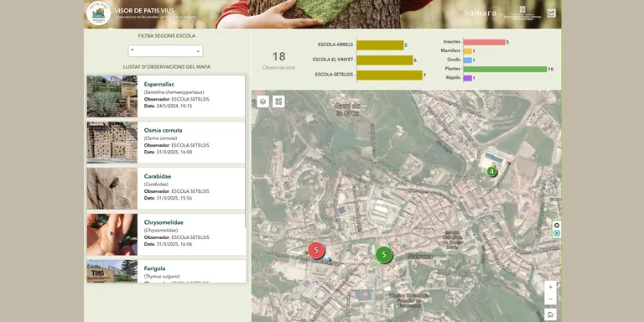Image resolution: width=644 pixels, height=322 pixels.
Task: Click the Farigola Timó sign thumbnail
Action: [x=112, y=271]
